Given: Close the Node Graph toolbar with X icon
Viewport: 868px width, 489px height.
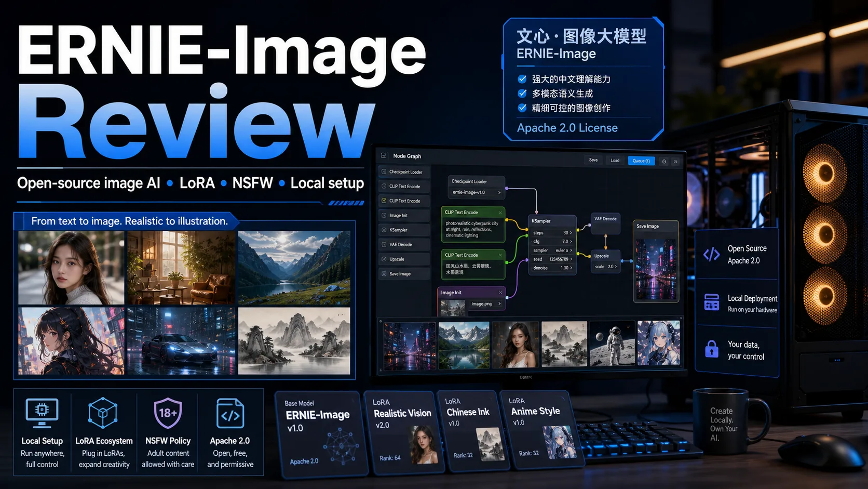Looking at the screenshot, I should (x=675, y=162).
